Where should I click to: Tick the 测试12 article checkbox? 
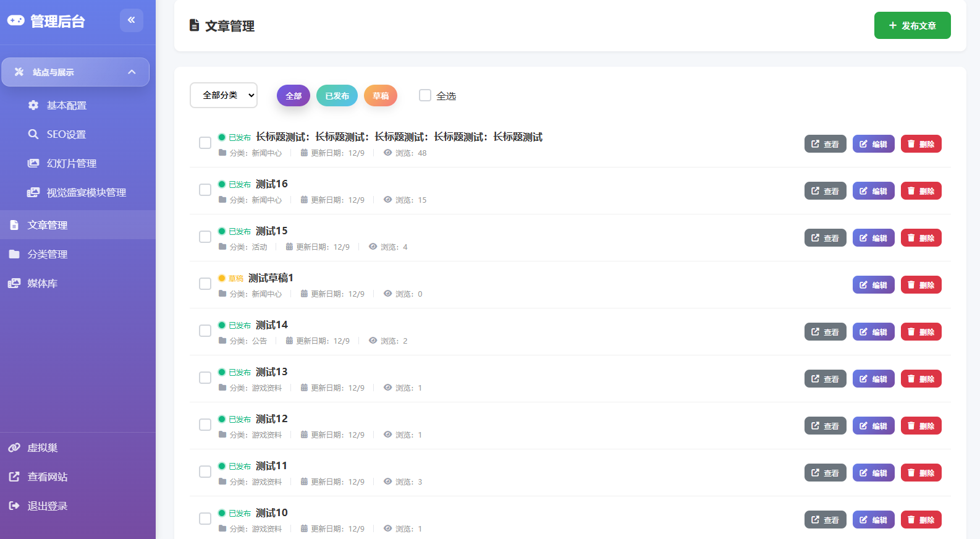point(205,425)
